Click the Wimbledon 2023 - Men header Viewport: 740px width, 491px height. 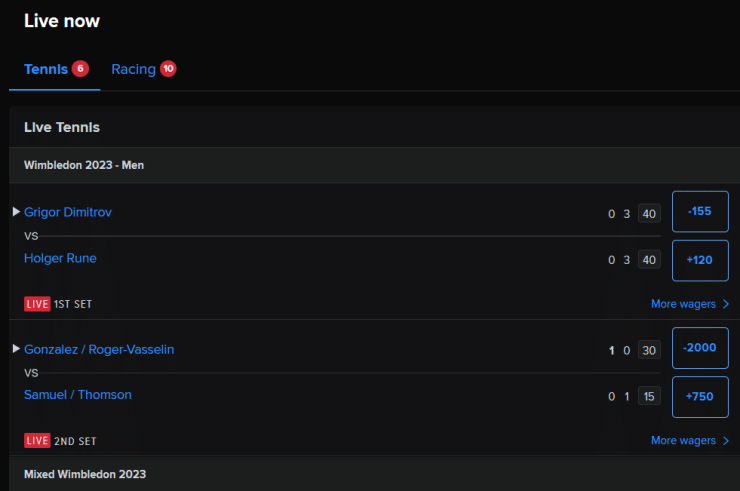84,165
